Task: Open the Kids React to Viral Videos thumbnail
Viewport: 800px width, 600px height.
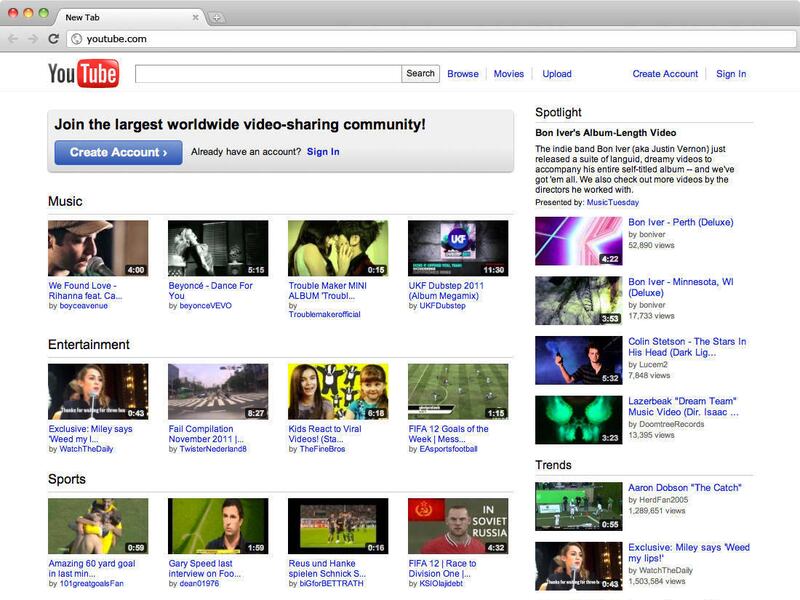Action: (x=338, y=391)
